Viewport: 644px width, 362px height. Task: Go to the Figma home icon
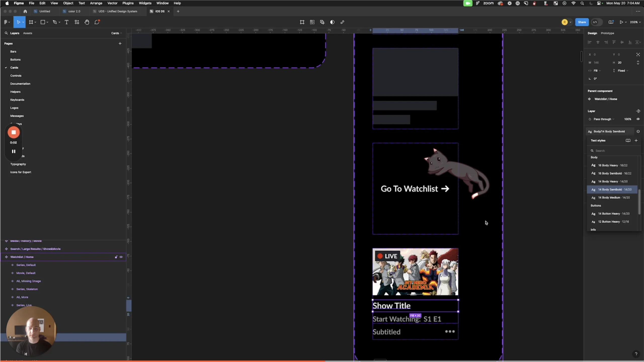(25, 11)
